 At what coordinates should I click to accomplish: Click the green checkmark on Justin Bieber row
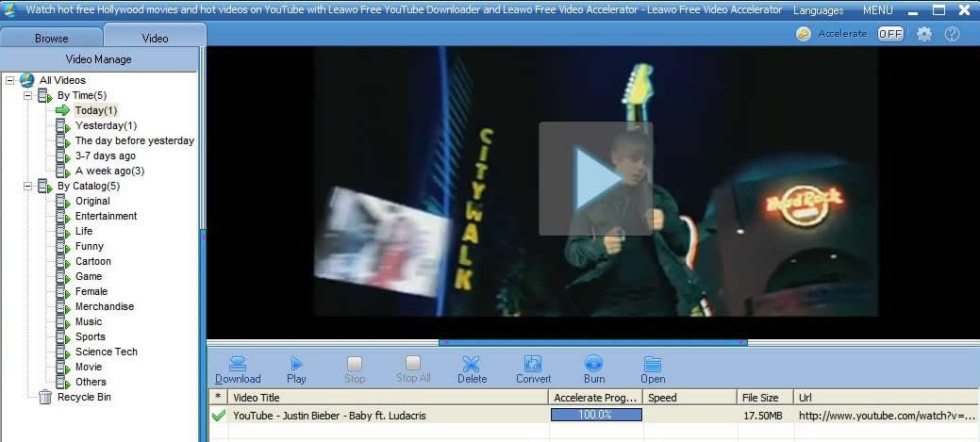[218, 416]
